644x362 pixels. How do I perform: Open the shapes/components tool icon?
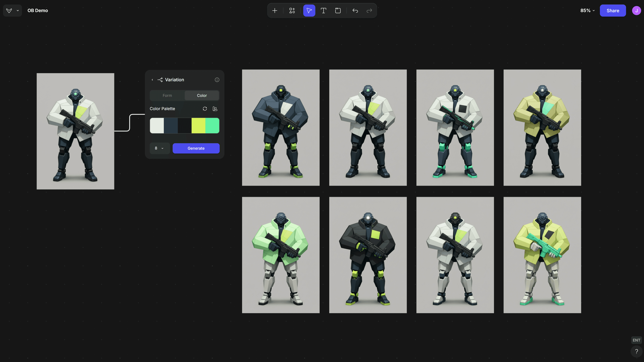(x=292, y=11)
